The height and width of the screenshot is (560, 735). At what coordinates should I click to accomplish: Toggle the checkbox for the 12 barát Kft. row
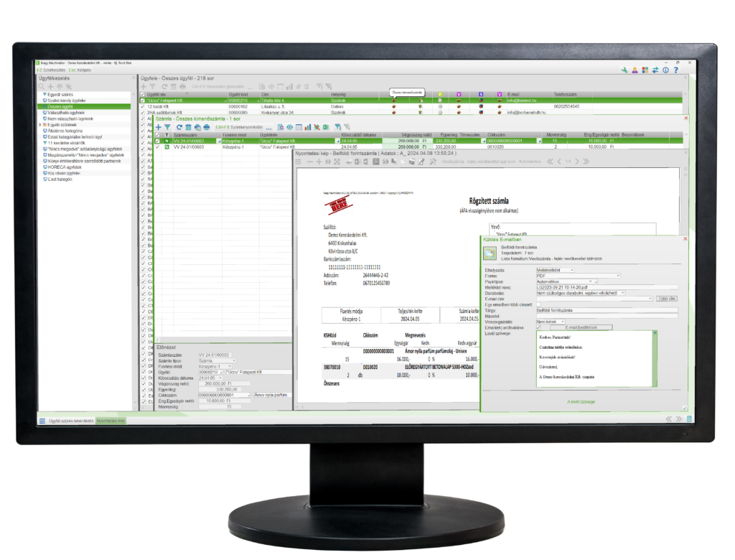tap(143, 106)
